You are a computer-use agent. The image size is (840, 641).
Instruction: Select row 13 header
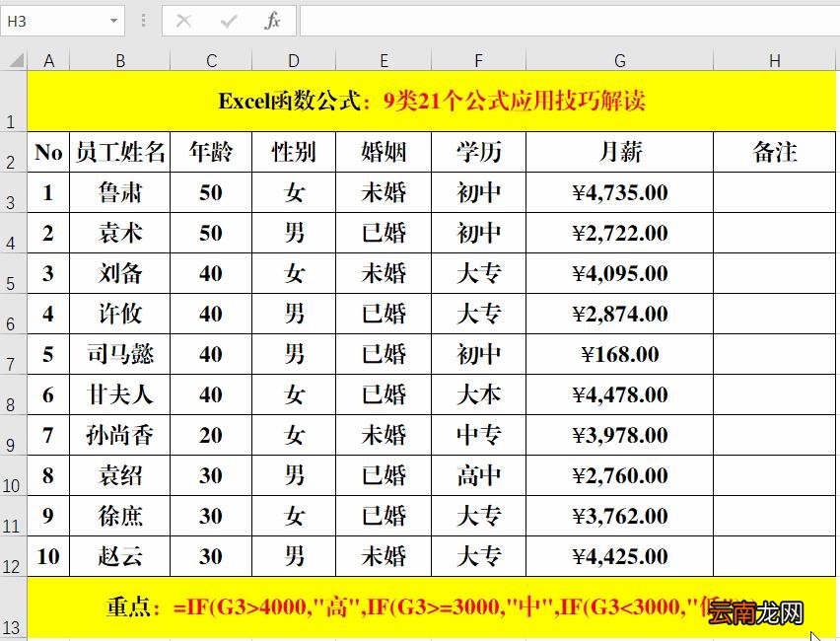pos(14,607)
